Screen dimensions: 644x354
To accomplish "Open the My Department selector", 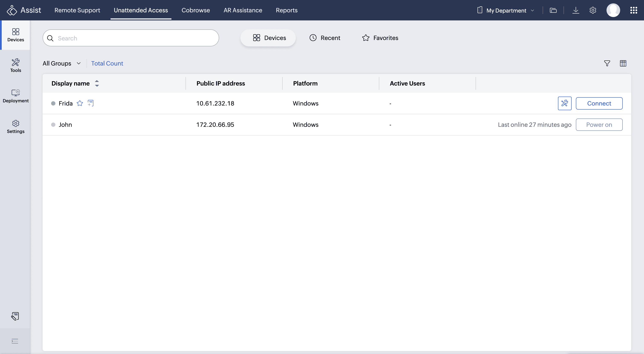I will pyautogui.click(x=506, y=10).
